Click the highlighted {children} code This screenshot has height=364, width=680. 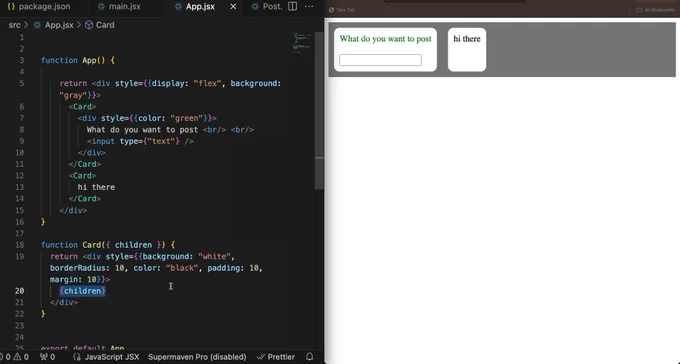coord(82,291)
